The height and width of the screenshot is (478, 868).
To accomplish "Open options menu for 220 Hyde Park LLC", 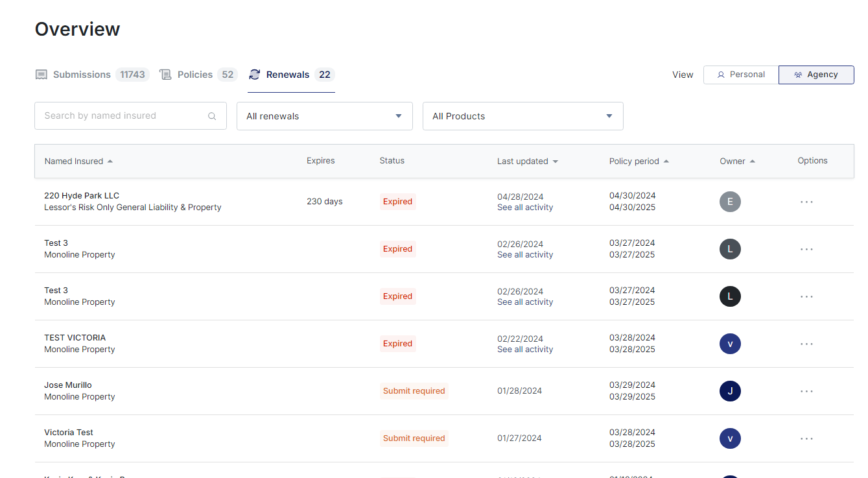I will click(806, 202).
